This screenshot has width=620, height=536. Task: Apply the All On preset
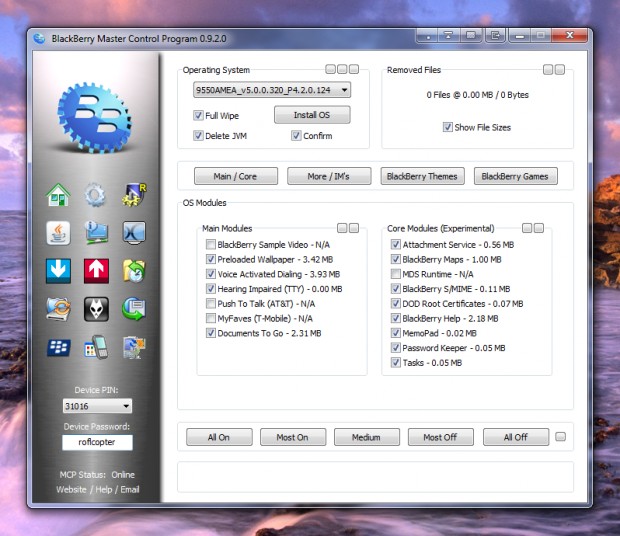click(x=219, y=437)
